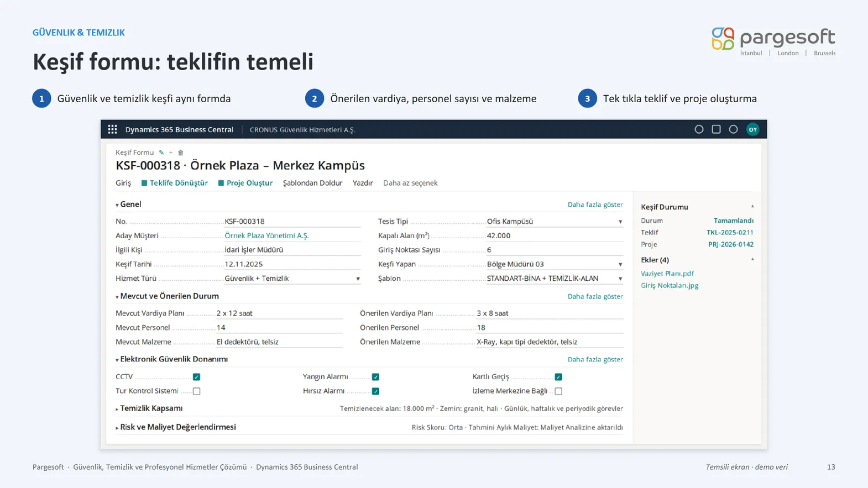Screen dimensions: 868x488
Task: Click the plus icon to add new form
Action: pyautogui.click(x=171, y=153)
